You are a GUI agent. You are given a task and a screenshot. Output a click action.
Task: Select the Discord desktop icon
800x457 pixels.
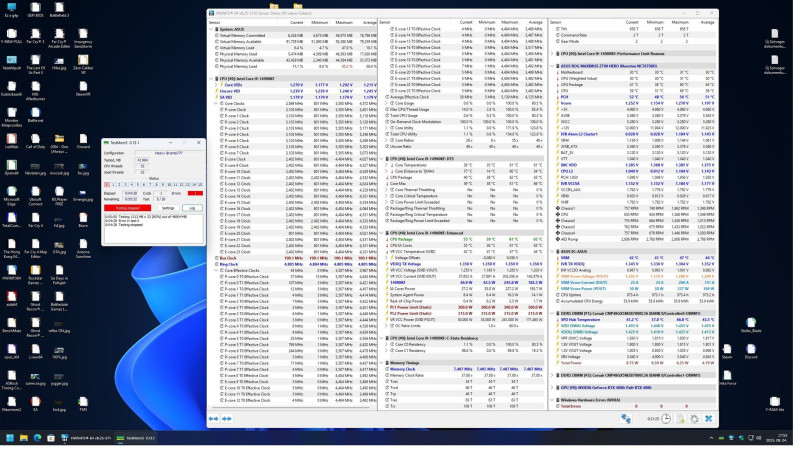pyautogui.click(x=751, y=351)
